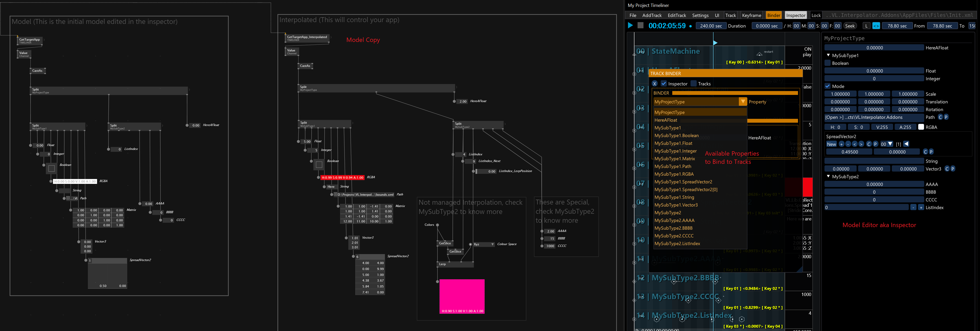Collapse SpreadVector2 with the left triangle
This screenshot has width=980, height=331.
(x=906, y=144)
